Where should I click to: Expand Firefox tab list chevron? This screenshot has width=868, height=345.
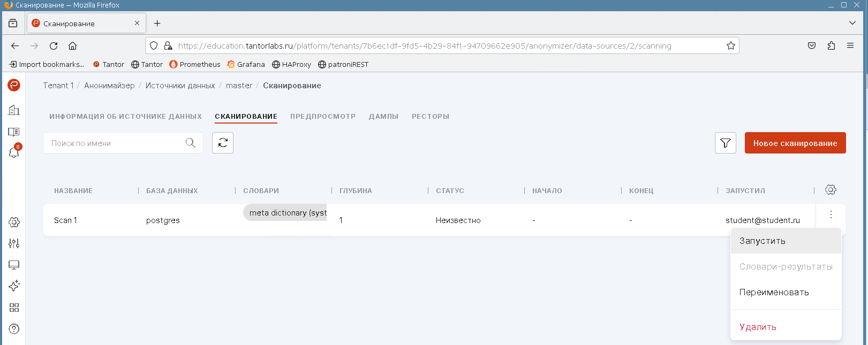coord(852,23)
